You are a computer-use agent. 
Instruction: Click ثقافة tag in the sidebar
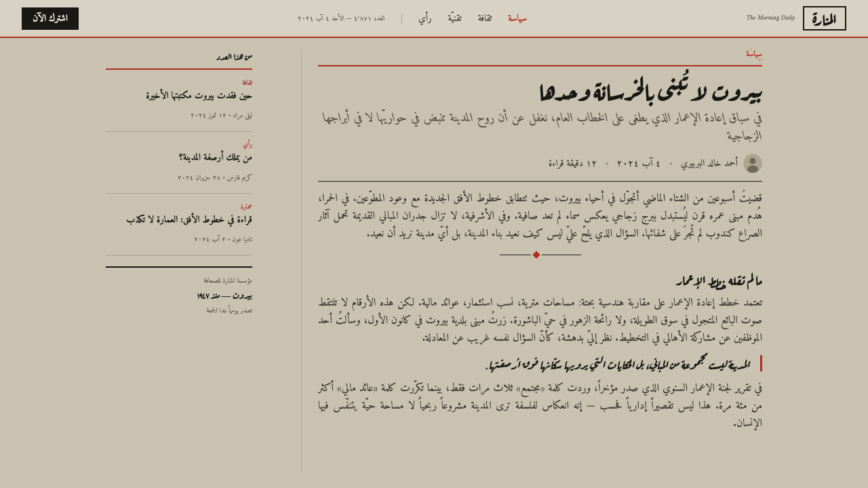247,83
